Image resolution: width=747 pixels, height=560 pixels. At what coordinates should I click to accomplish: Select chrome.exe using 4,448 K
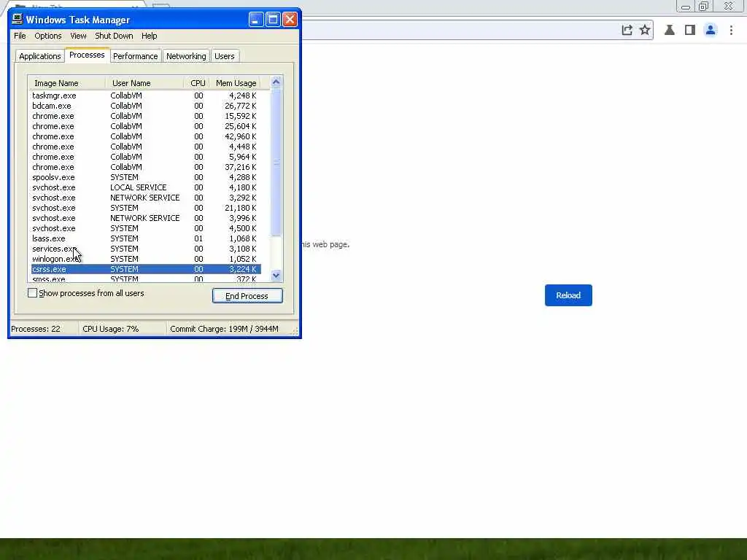(x=146, y=147)
